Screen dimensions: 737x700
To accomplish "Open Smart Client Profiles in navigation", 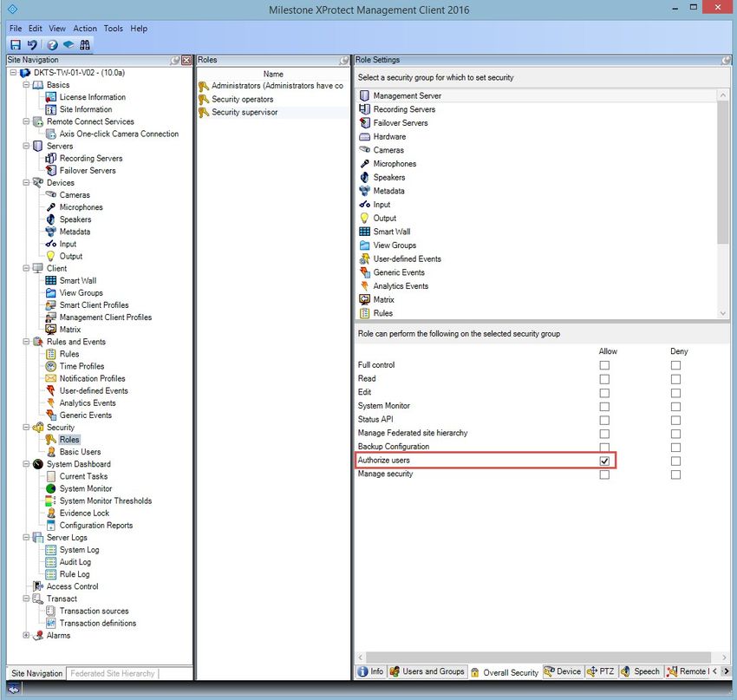I will tap(94, 305).
